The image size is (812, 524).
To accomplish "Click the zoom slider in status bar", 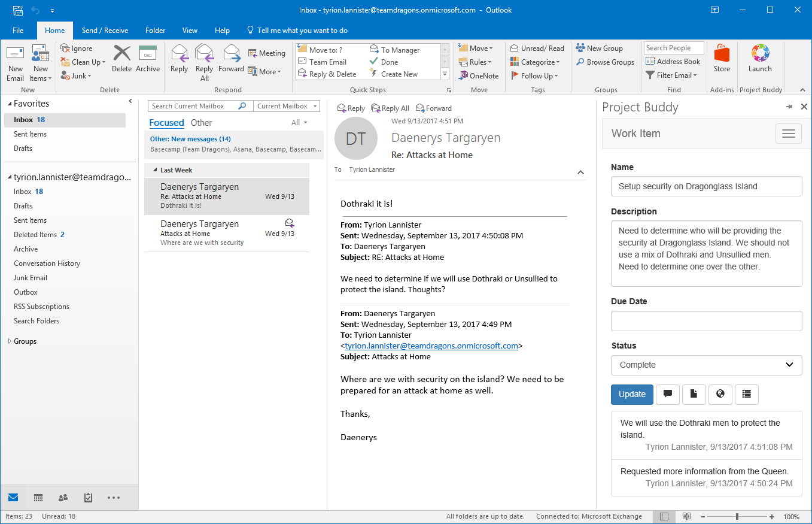I will point(737,516).
